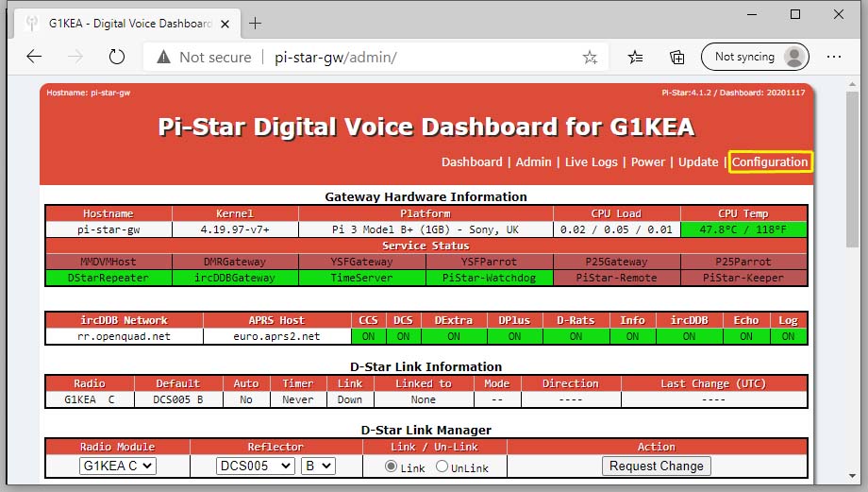This screenshot has width=868, height=492.
Task: Click the page vertical scrollbar thumb
Action: (x=852, y=169)
